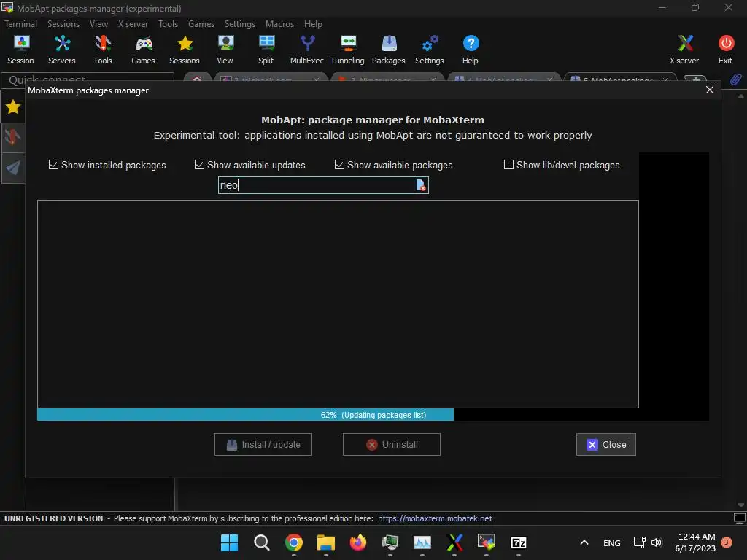
Task: Open Windows taskbar search
Action: [x=262, y=542]
